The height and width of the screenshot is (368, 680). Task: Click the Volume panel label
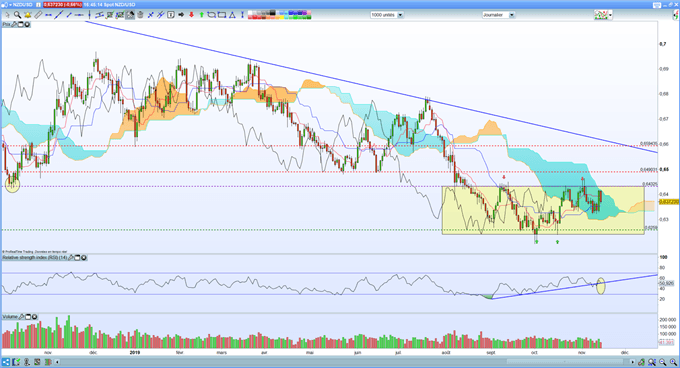(x=10, y=317)
